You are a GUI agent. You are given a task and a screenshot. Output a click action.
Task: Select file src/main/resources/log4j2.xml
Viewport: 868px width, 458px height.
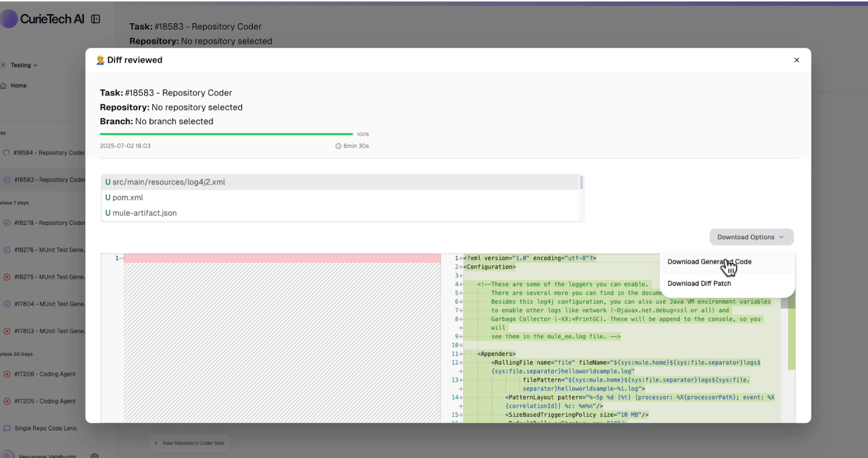coord(340,182)
